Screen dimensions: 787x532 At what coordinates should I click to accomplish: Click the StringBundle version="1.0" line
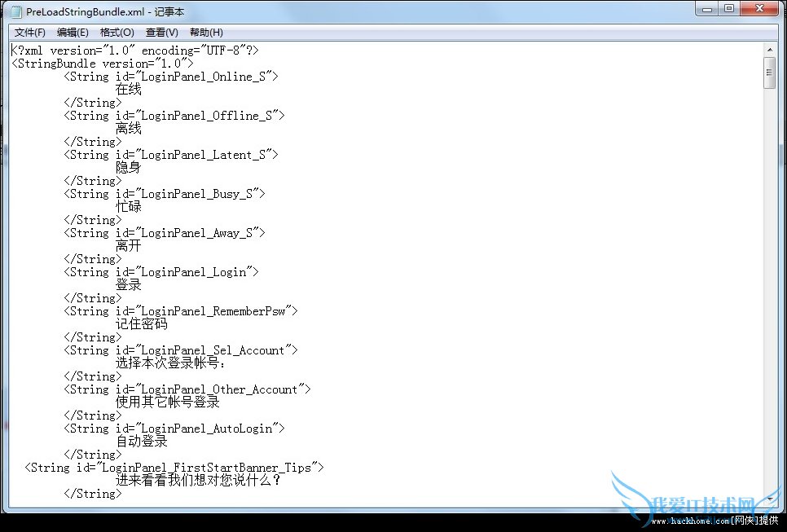103,64
